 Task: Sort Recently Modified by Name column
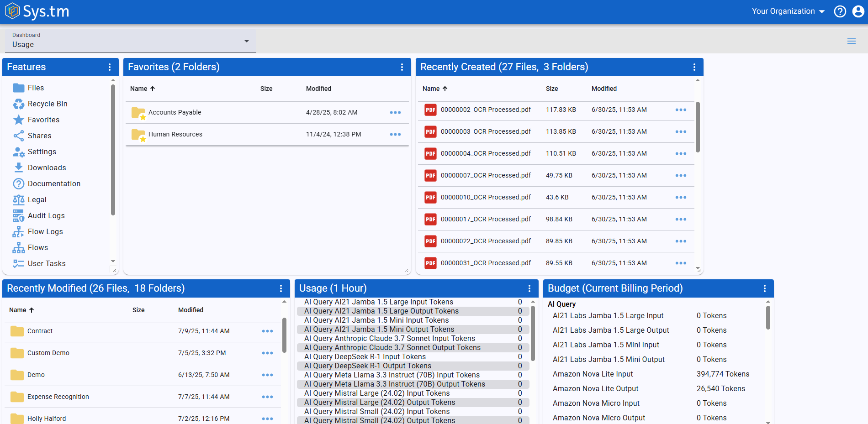tap(21, 310)
